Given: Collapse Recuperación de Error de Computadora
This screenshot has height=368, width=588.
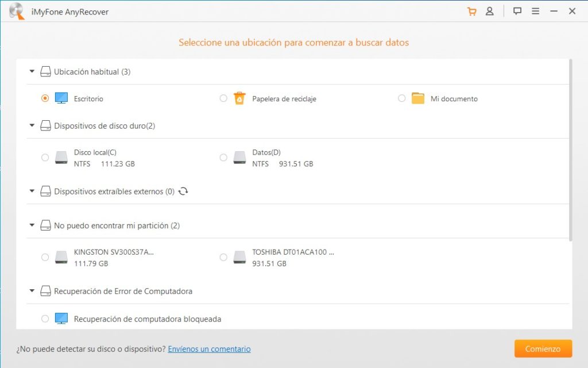Looking at the screenshot, I should click(32, 292).
